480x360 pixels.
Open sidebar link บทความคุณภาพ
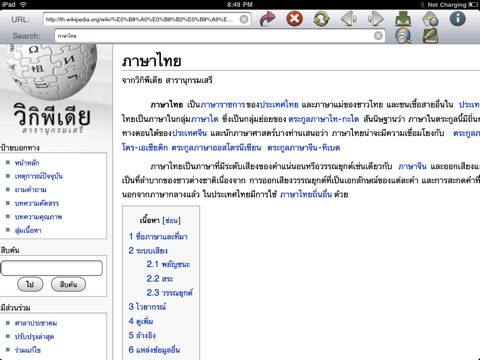pyautogui.click(x=38, y=217)
